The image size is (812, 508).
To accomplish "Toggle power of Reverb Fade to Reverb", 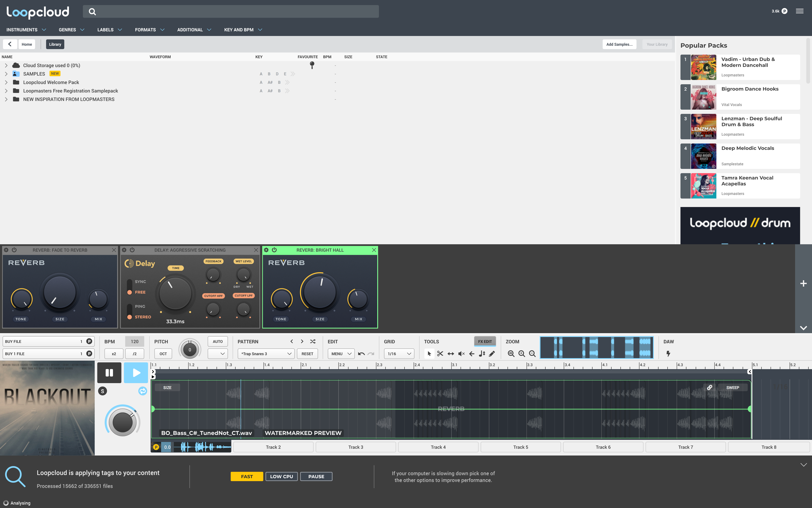I will (14, 250).
